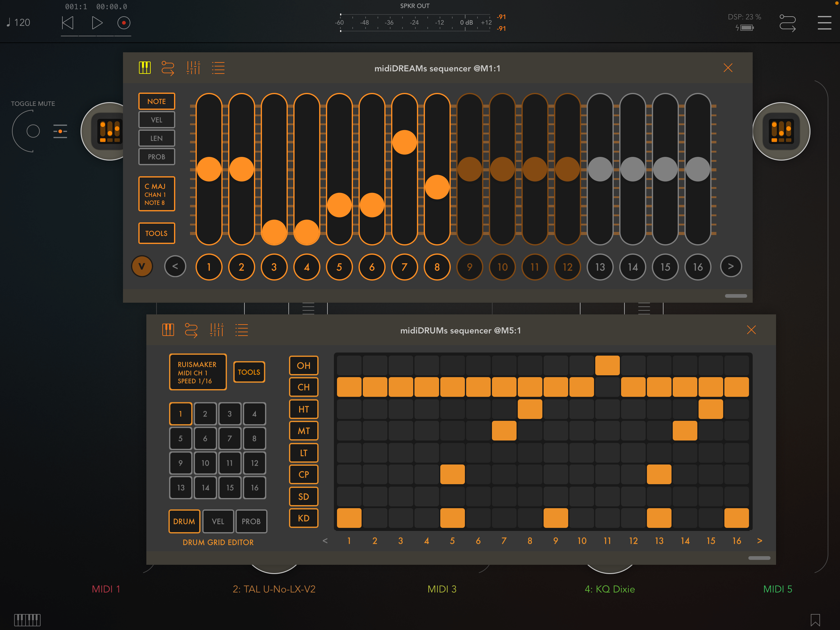840x630 pixels.
Task: Switch to PROB mode in drum editor
Action: point(251,521)
